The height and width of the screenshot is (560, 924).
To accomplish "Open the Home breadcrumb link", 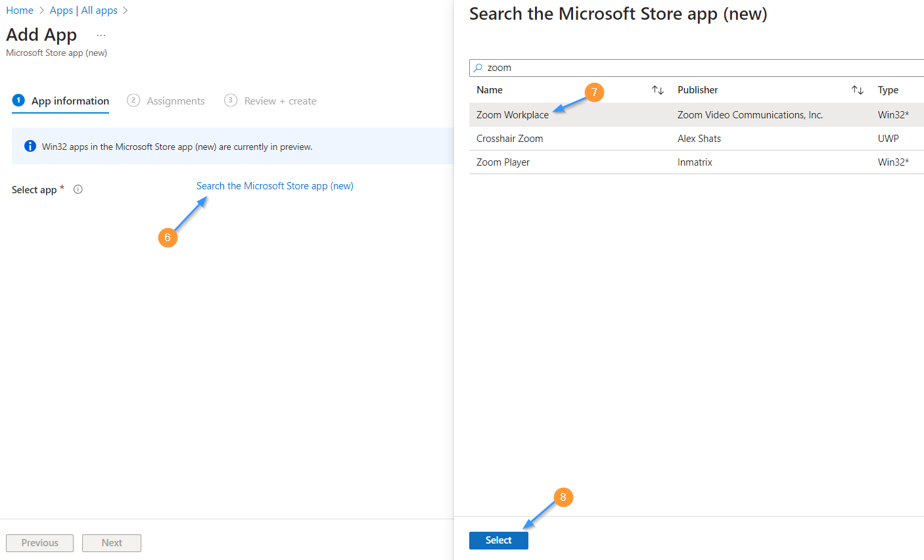I will tap(20, 11).
